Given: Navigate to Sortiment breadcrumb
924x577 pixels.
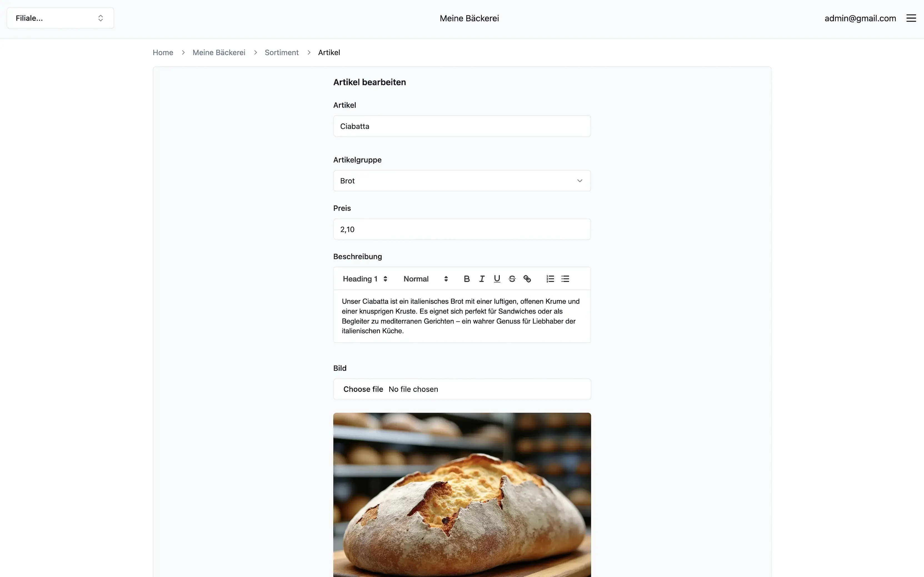Looking at the screenshot, I should (281, 52).
